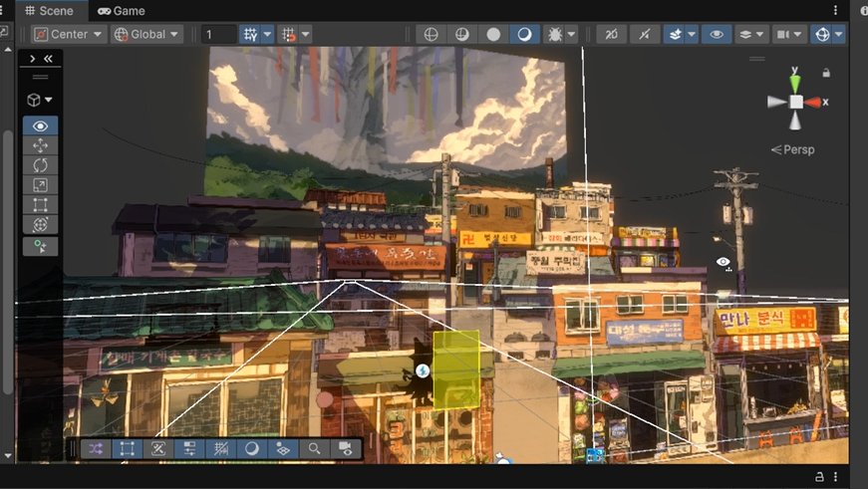This screenshot has width=868, height=489.
Task: Click the down arrow of left panel scrollbar
Action: [x=8, y=456]
